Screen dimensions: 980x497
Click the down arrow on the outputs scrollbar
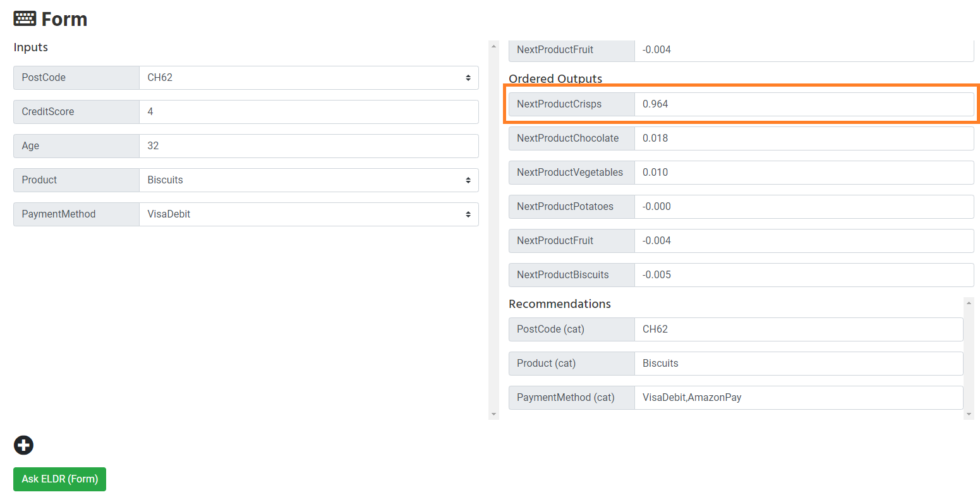point(493,413)
